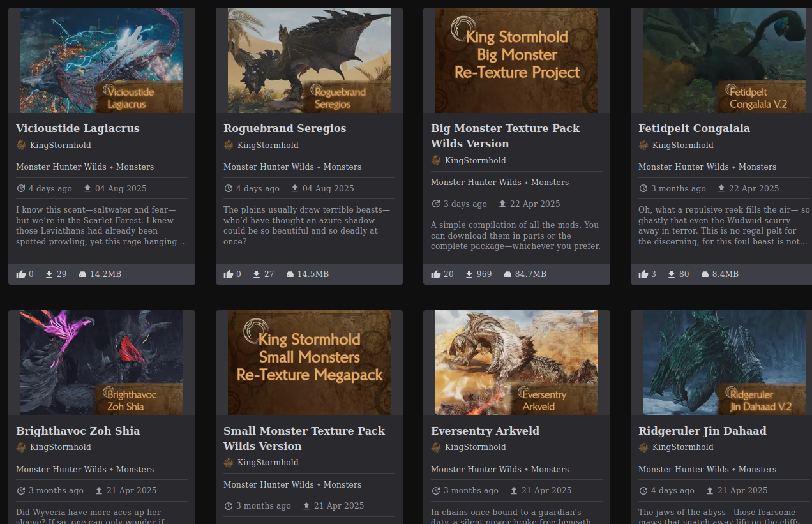Open Roguebrand Seregios preview thumbnail

pyautogui.click(x=309, y=61)
